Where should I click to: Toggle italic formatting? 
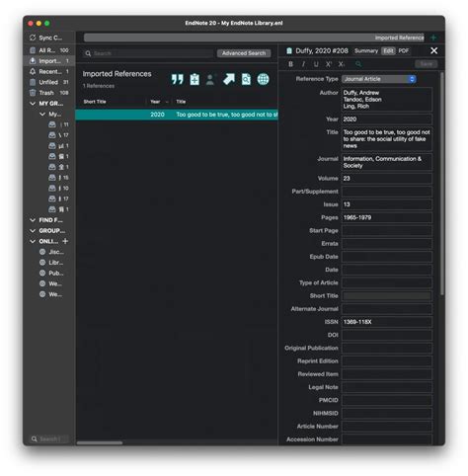pos(303,64)
